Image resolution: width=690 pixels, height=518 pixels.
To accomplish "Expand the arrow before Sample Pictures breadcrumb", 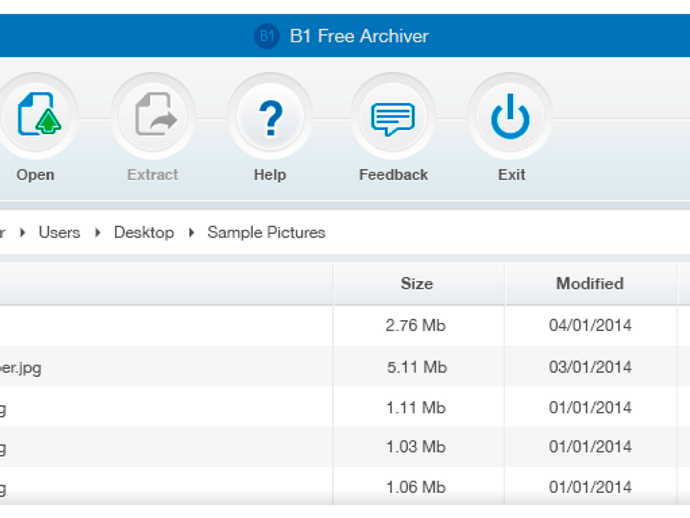I will click(191, 232).
